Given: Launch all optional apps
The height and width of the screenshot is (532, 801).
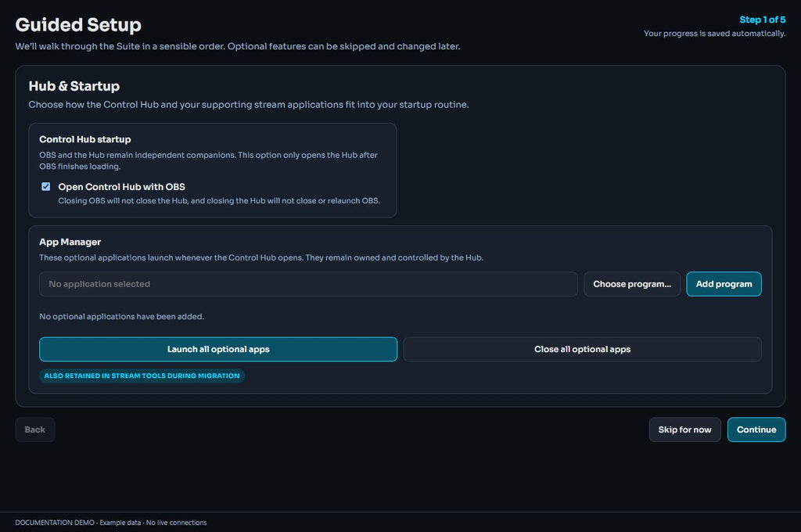Looking at the screenshot, I should (x=218, y=349).
